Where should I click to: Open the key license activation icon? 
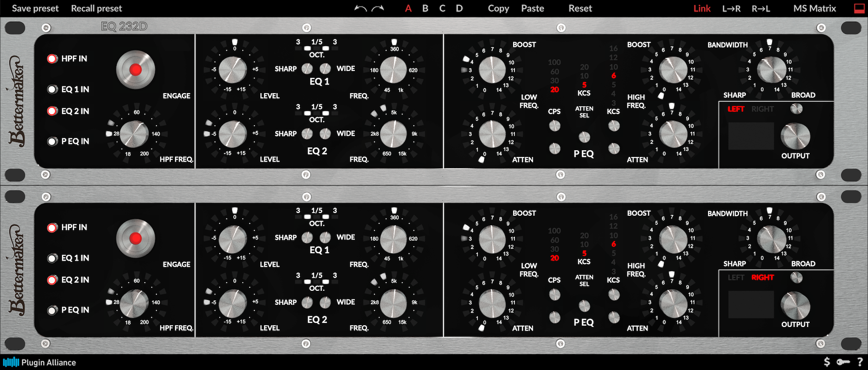click(843, 362)
